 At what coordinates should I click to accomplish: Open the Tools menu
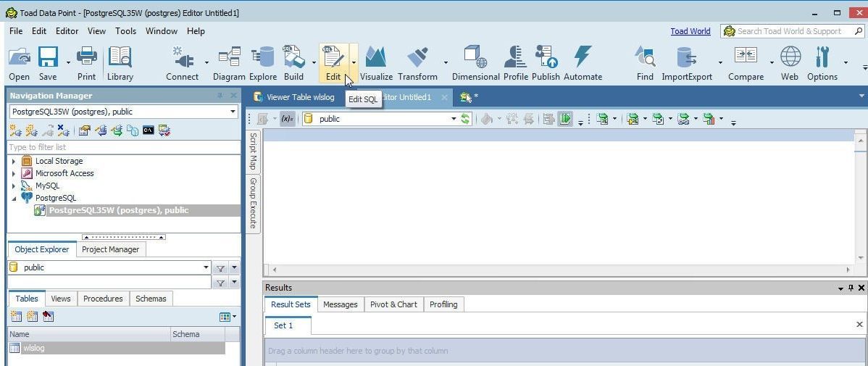tap(125, 31)
